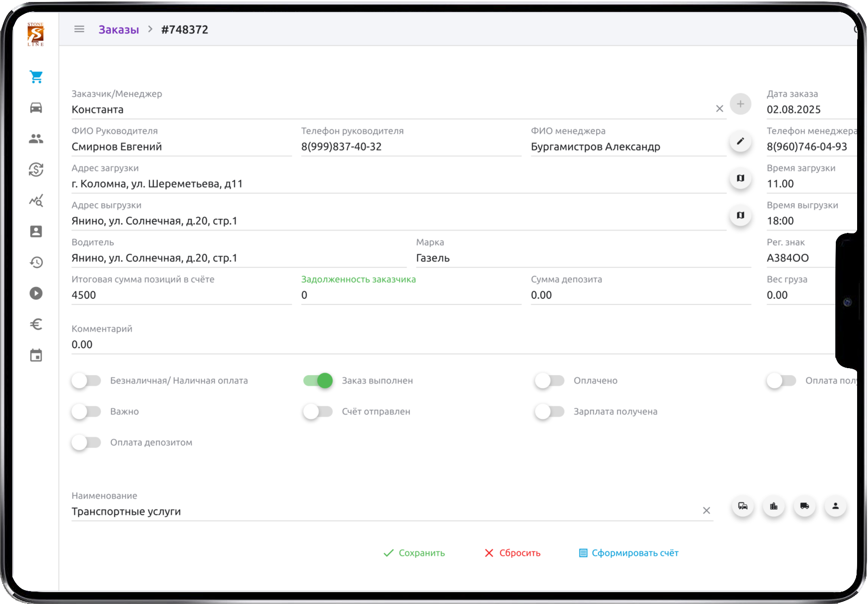Open the vehicles section car icon
Screen dimensions: 868x604
(36, 108)
